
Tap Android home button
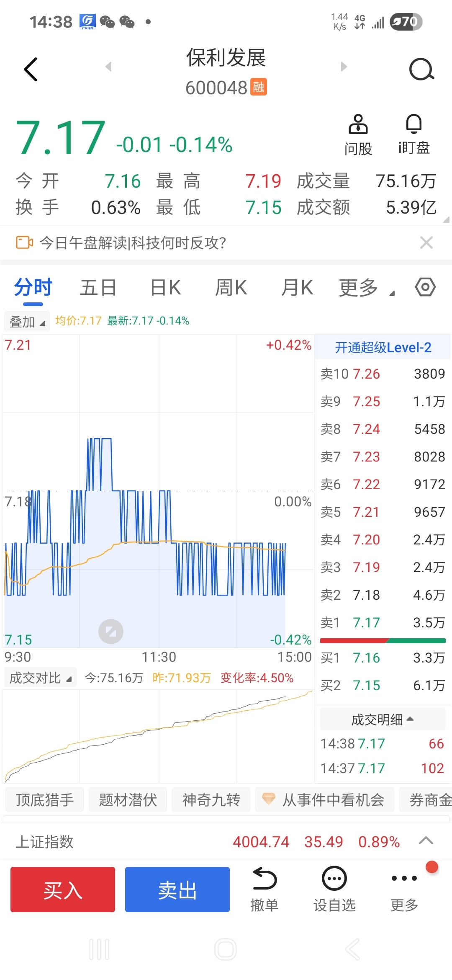[226, 949]
